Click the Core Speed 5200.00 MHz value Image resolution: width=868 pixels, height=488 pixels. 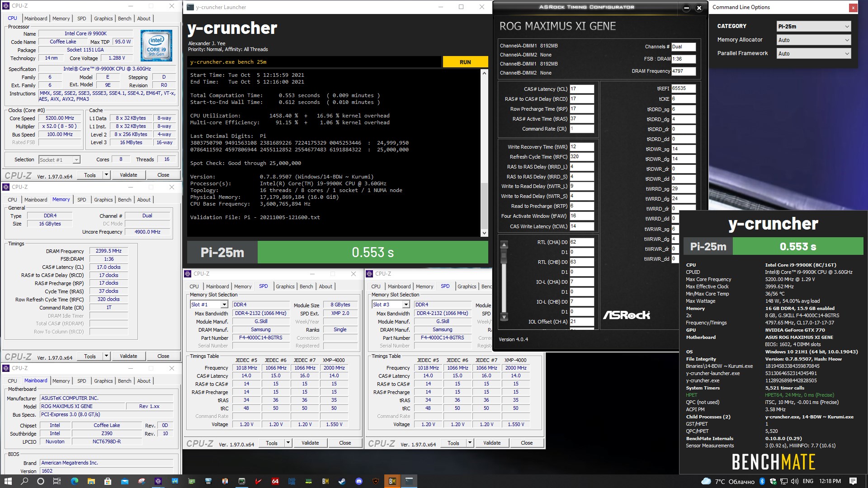[60, 118]
